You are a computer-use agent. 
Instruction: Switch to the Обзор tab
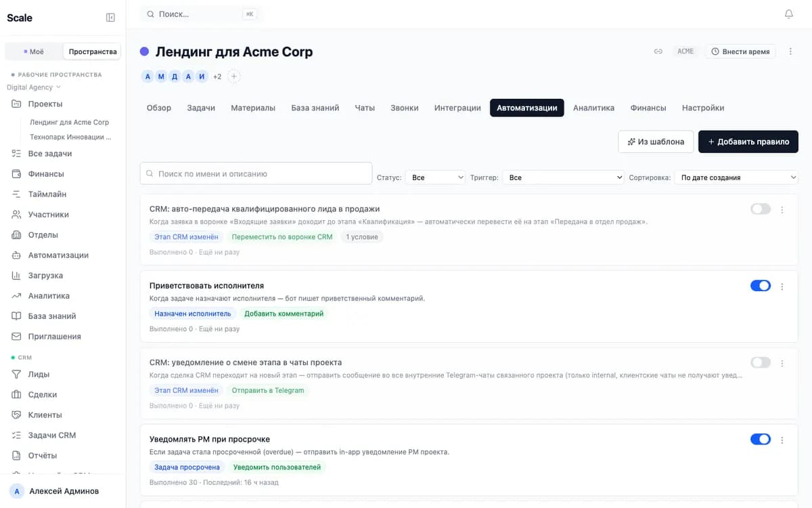click(x=159, y=108)
